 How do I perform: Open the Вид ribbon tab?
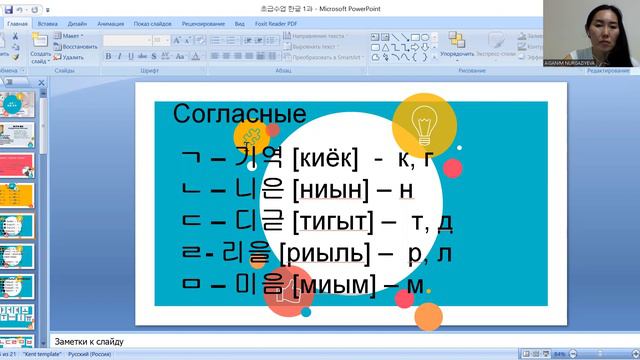240,24
